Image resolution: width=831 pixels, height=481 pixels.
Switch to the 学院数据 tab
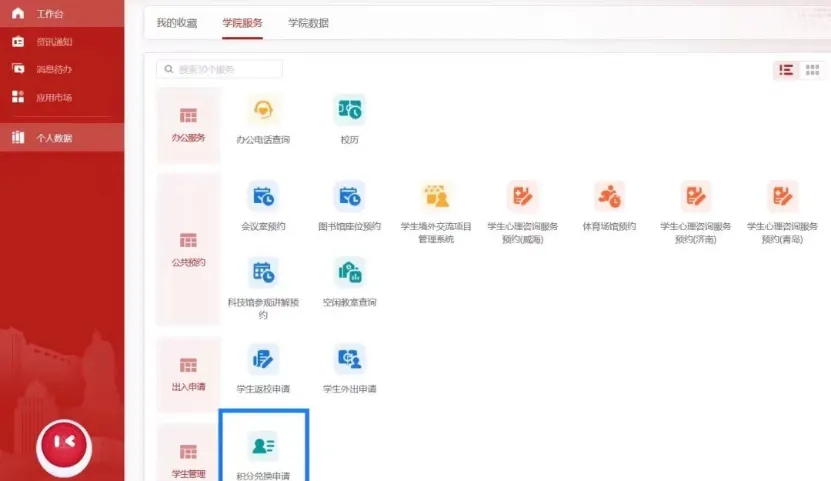(308, 23)
